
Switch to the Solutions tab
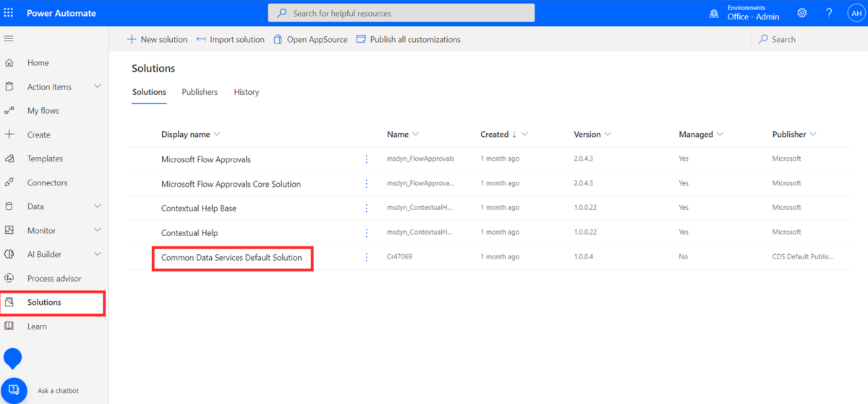click(x=149, y=92)
